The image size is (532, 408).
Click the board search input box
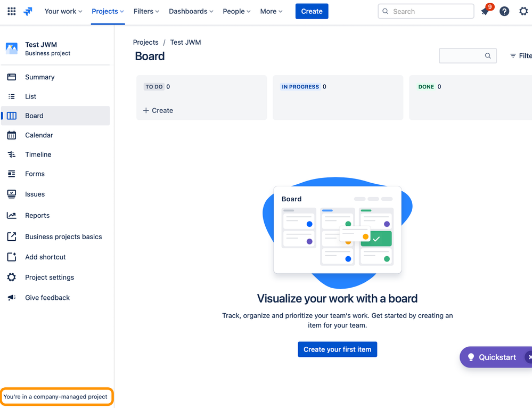468,56
